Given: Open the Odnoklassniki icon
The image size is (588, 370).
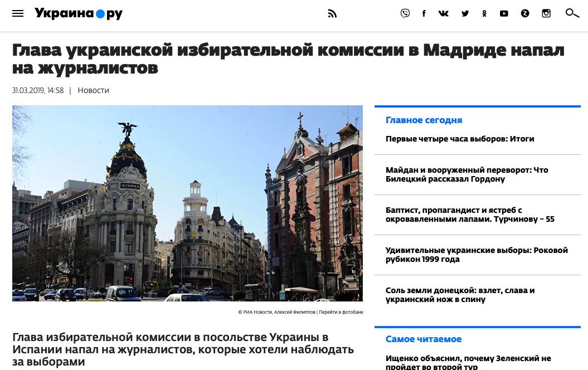Looking at the screenshot, I should [x=484, y=13].
